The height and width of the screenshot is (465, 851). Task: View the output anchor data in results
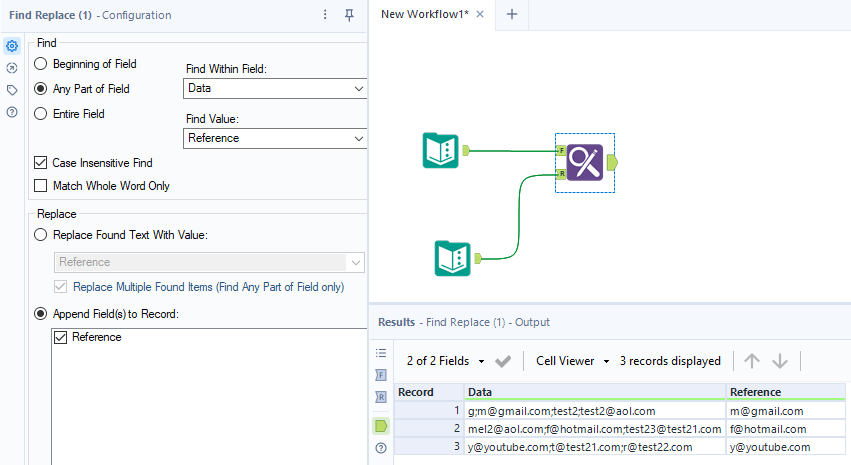point(381,426)
